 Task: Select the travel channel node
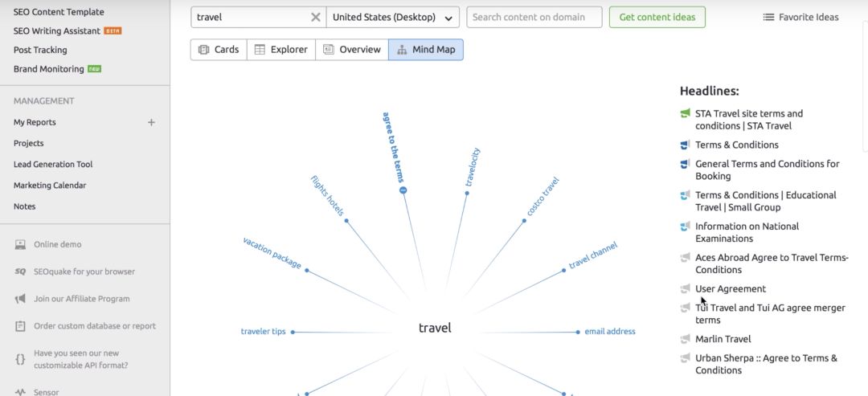coord(593,255)
